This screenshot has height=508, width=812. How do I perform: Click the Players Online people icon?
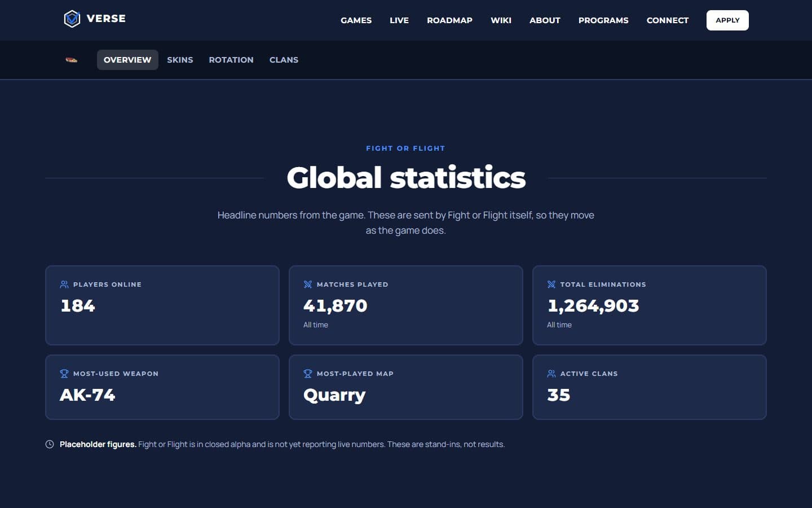64,284
